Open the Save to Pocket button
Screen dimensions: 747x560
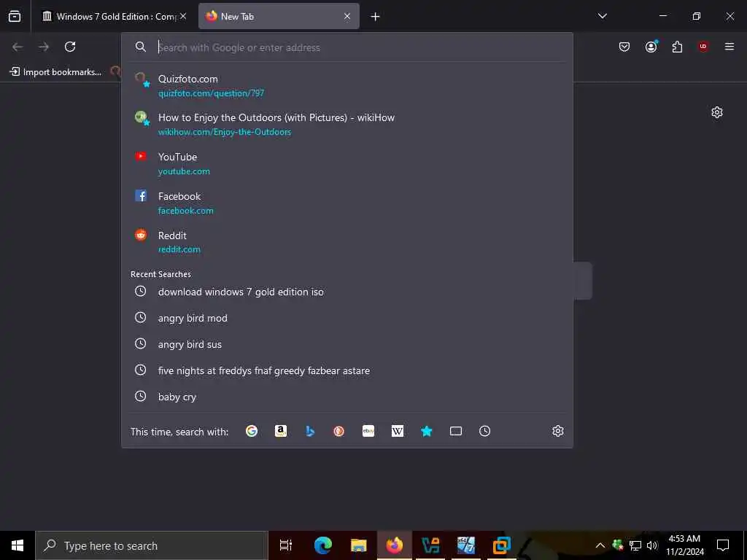[x=624, y=47]
